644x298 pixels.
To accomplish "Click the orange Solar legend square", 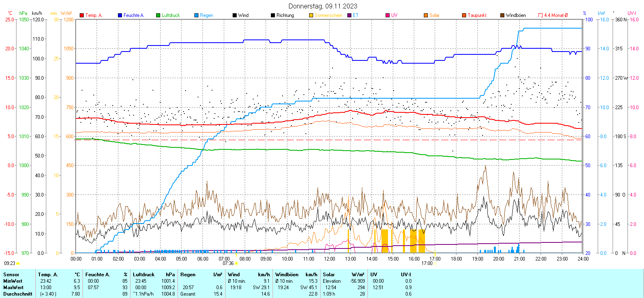I will click(426, 15).
